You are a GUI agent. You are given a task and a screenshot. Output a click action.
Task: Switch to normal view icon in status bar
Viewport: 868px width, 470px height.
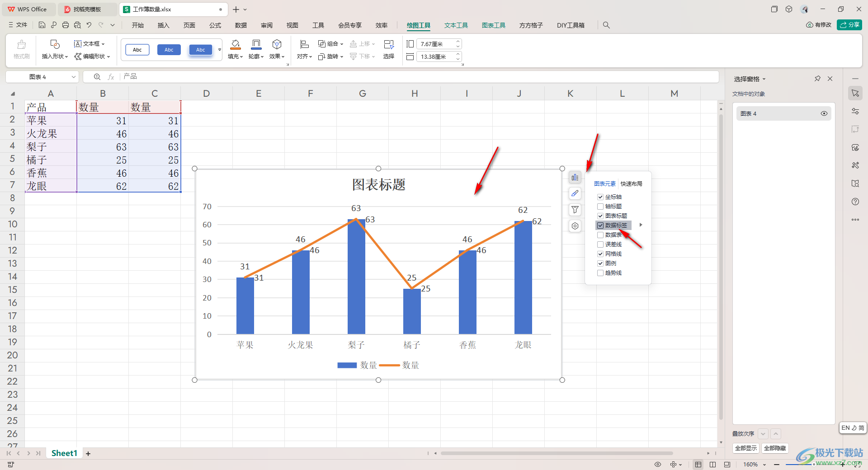pos(698,464)
